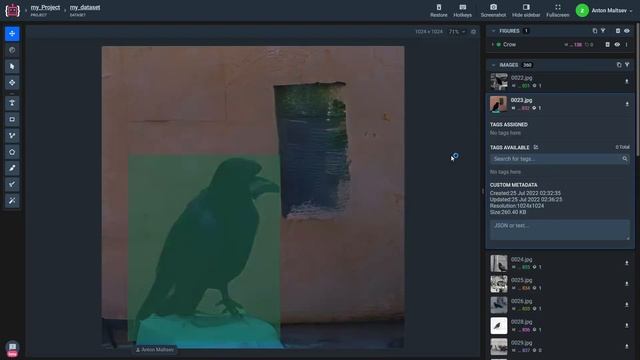
Task: Select the pointer selection tool
Action: (x=12, y=67)
